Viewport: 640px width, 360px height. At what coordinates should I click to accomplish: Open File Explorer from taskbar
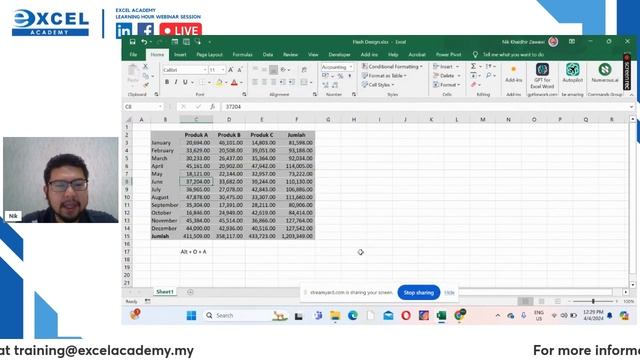(335, 315)
